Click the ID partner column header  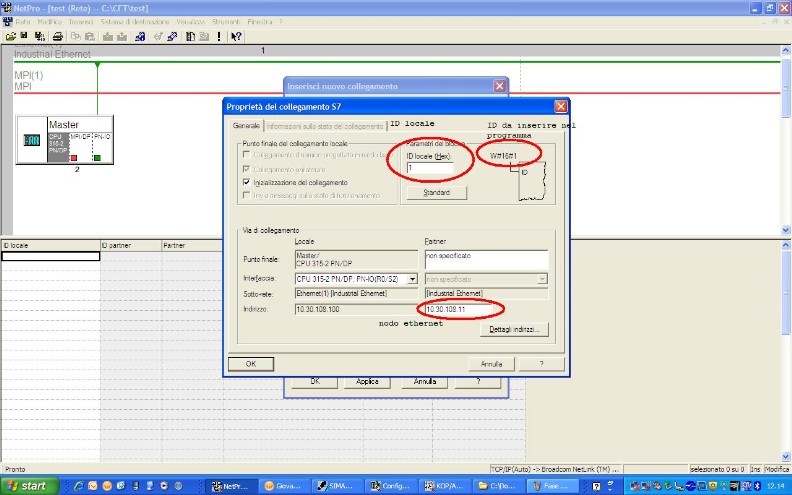[x=131, y=245]
